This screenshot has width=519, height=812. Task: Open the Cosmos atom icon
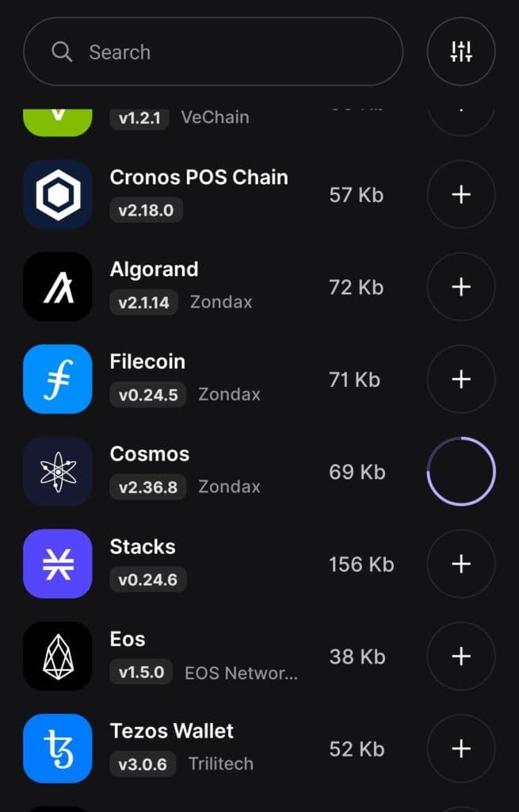point(58,472)
